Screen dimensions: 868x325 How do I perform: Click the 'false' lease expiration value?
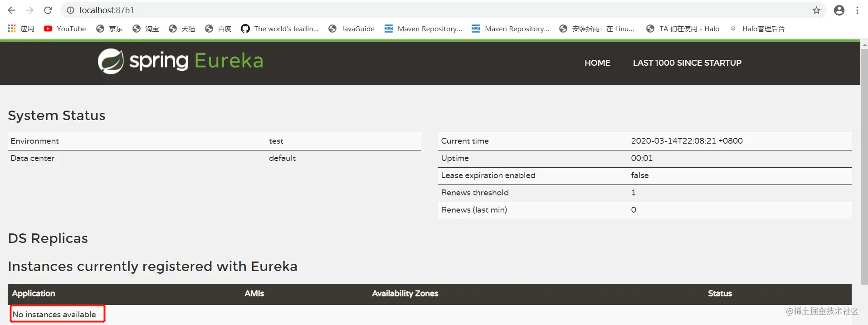[640, 175]
